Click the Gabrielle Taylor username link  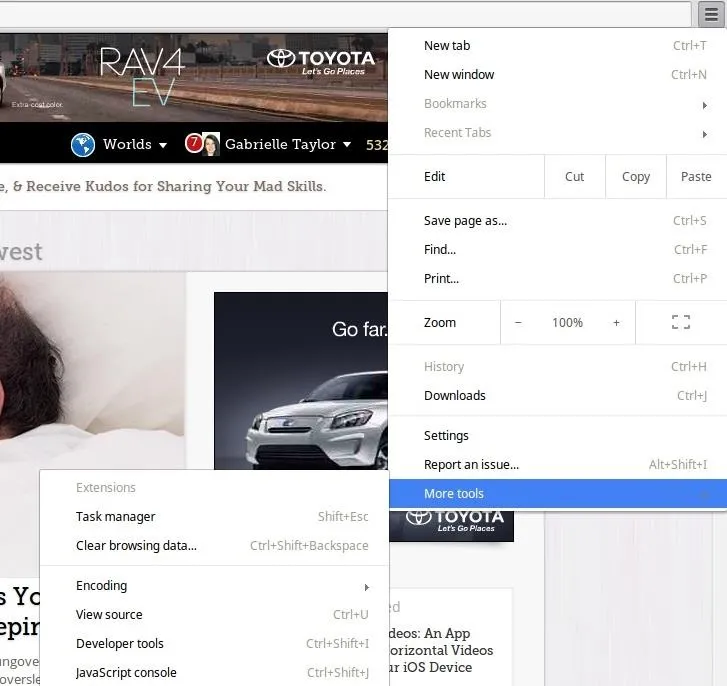tap(280, 144)
